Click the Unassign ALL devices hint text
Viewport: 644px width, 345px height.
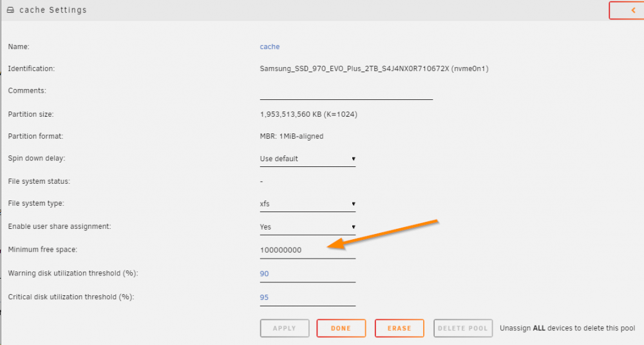pos(567,328)
